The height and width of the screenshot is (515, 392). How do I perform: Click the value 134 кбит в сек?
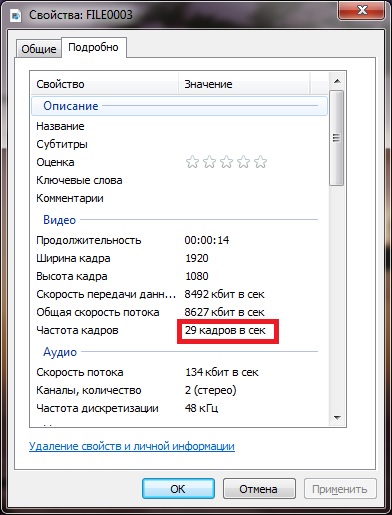(x=222, y=372)
